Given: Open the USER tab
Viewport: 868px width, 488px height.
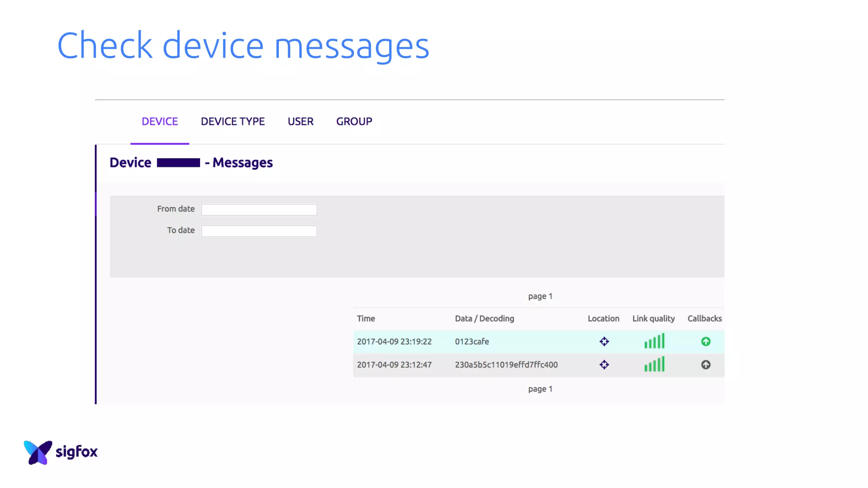Looking at the screenshot, I should pyautogui.click(x=300, y=122).
